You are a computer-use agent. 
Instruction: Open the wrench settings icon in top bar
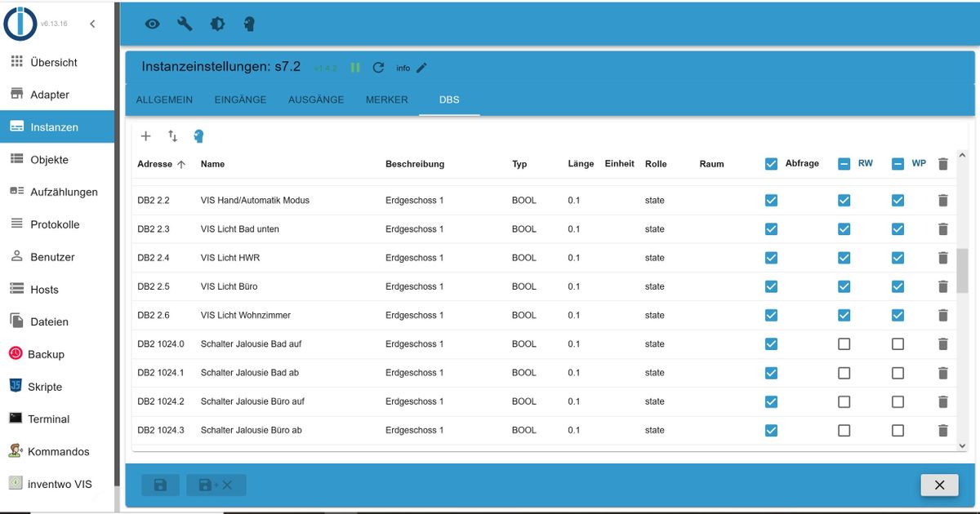[185, 24]
